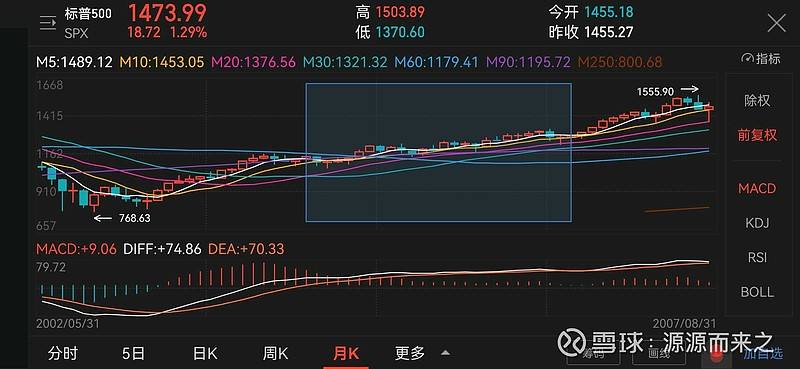Switch to the 日K daily chart tab
This screenshot has height=369, width=800.
[x=205, y=353]
